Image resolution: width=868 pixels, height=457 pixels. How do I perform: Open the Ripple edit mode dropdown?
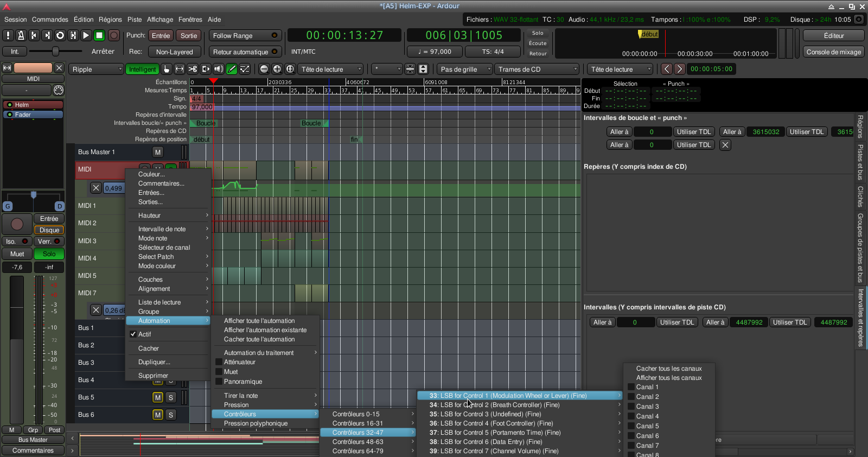pos(97,69)
